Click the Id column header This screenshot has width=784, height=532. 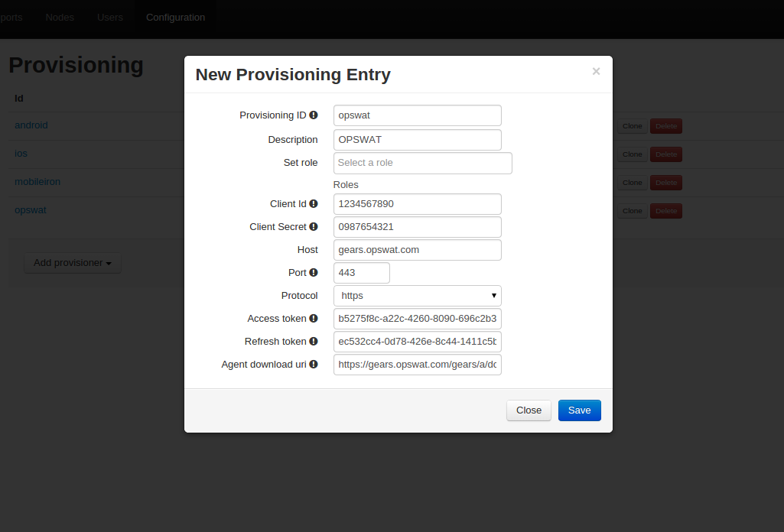pos(19,99)
